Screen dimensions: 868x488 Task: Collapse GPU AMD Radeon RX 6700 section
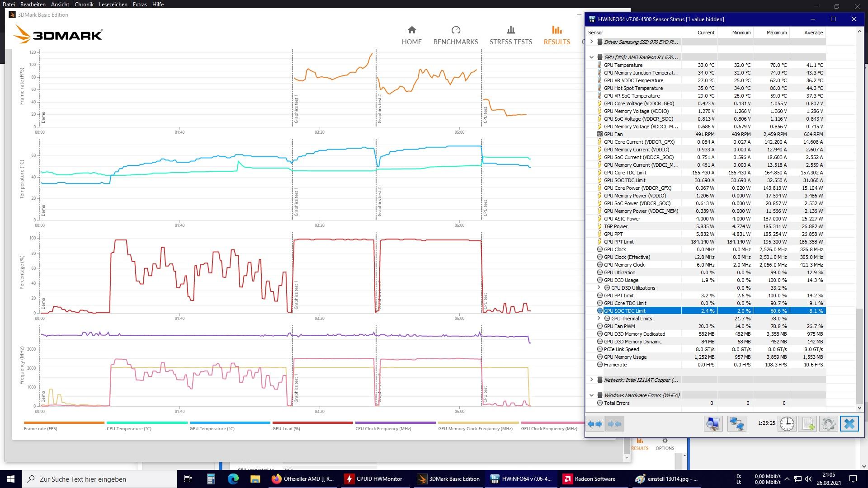click(591, 57)
